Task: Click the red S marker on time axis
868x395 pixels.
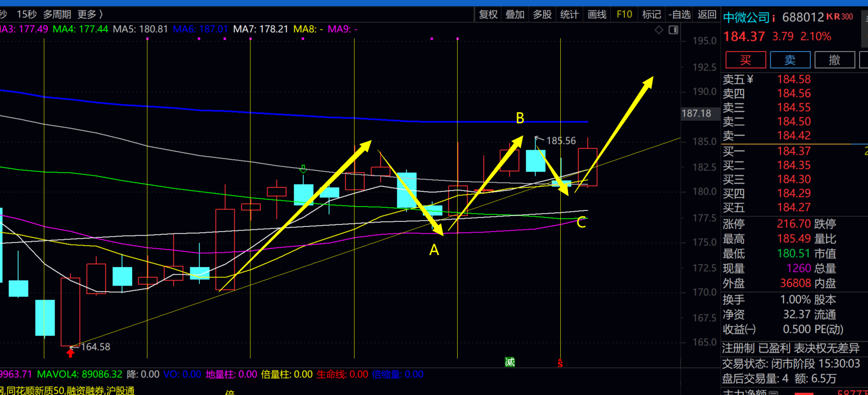Action: [560, 363]
